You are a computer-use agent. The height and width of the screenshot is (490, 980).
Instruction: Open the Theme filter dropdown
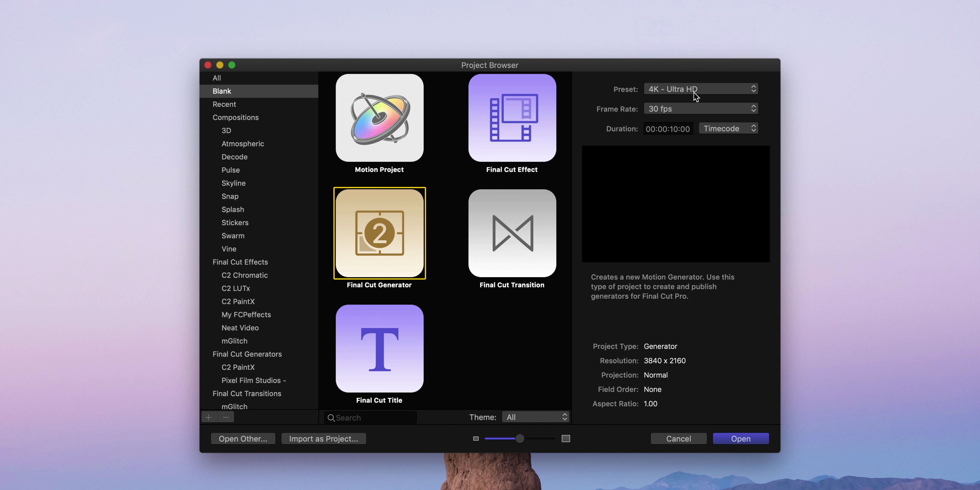(x=536, y=417)
